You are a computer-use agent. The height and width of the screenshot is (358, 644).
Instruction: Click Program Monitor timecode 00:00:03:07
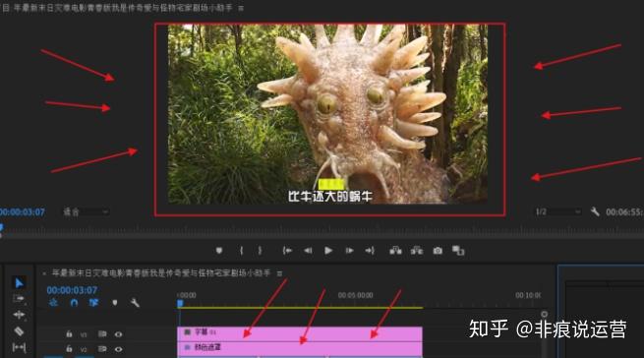pos(23,212)
